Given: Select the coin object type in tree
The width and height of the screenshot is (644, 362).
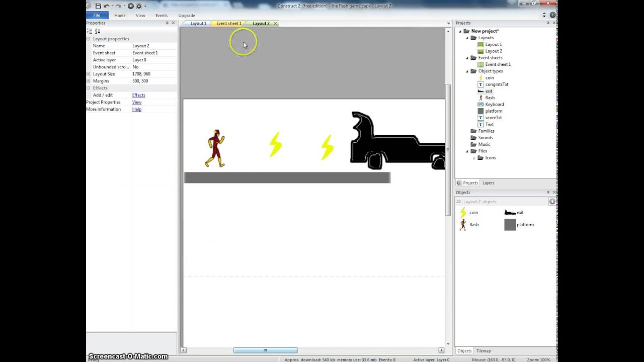Looking at the screenshot, I should [x=490, y=77].
